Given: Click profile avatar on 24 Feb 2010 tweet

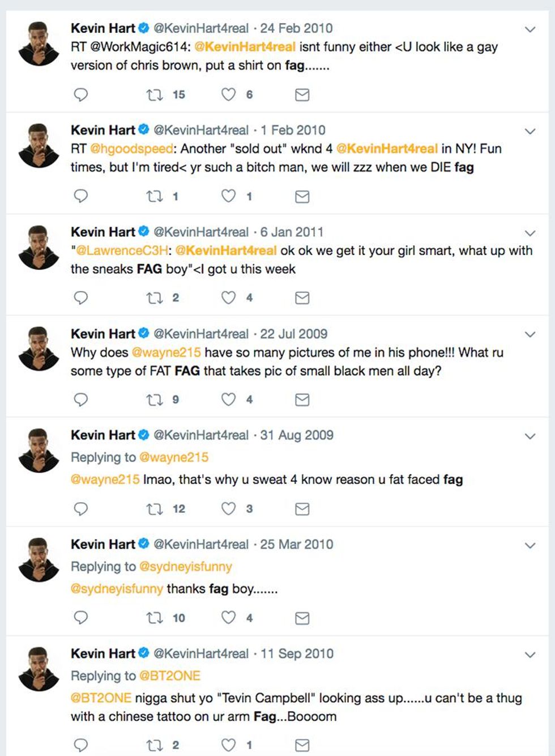Looking at the screenshot, I should coord(39,44).
